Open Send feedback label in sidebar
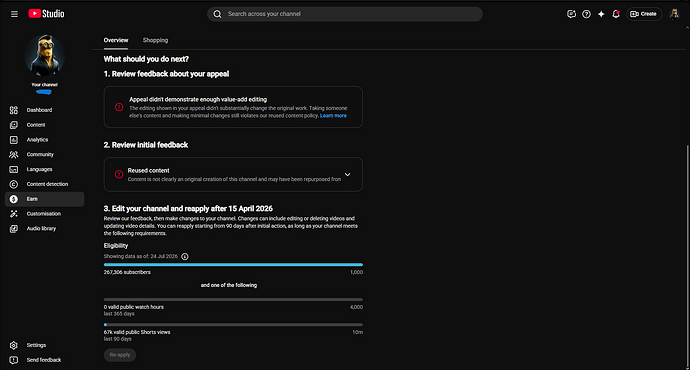The image size is (690, 370). point(44,360)
